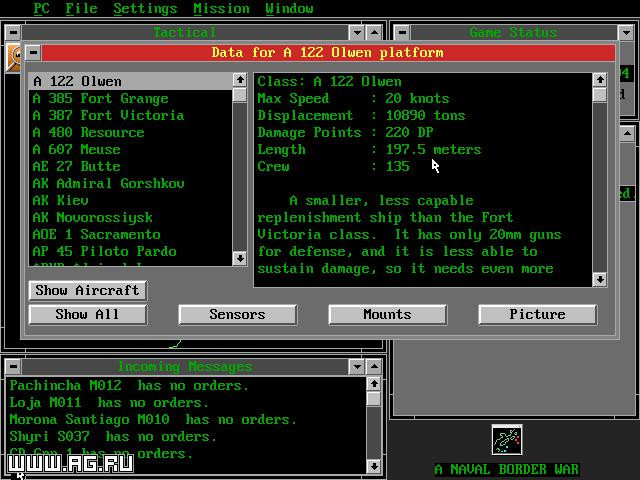Screen dimensions: 640x480
Task: Show the Picture of the platform
Action: click(538, 314)
